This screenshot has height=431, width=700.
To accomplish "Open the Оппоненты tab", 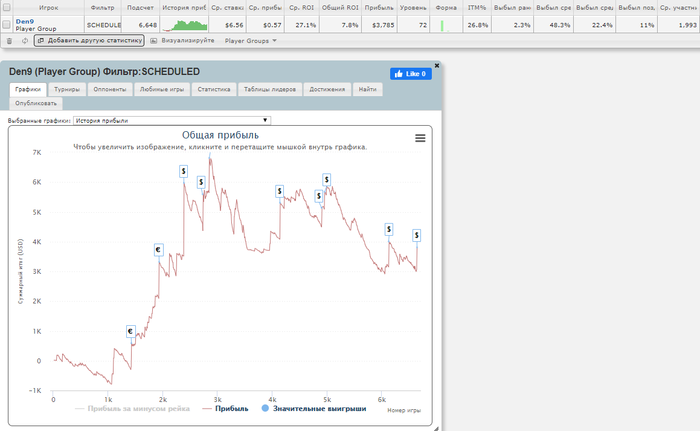I will 110,89.
